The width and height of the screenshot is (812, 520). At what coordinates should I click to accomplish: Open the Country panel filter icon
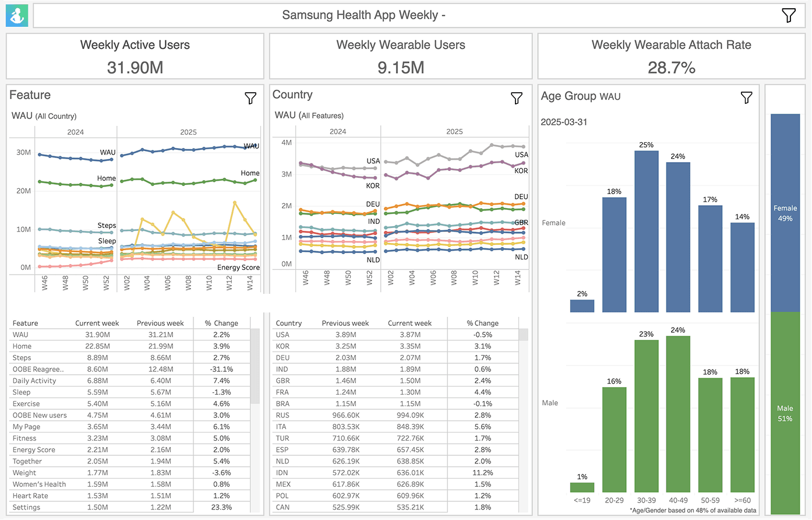516,98
